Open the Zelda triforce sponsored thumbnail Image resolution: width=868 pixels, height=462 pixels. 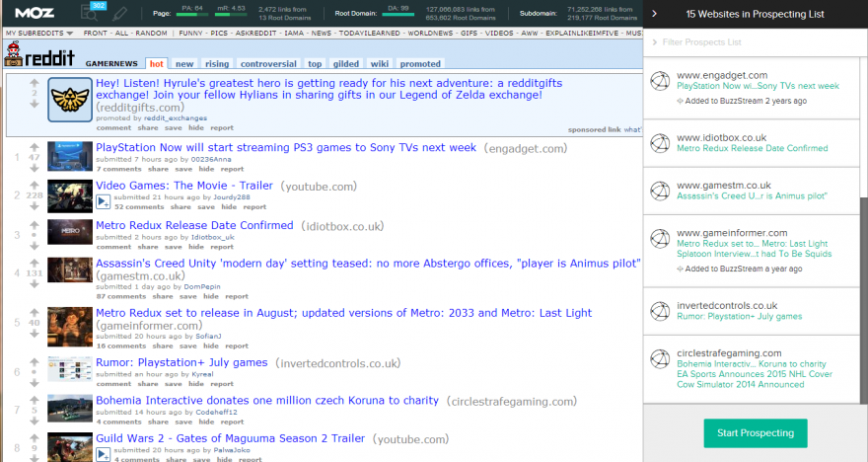coord(70,100)
